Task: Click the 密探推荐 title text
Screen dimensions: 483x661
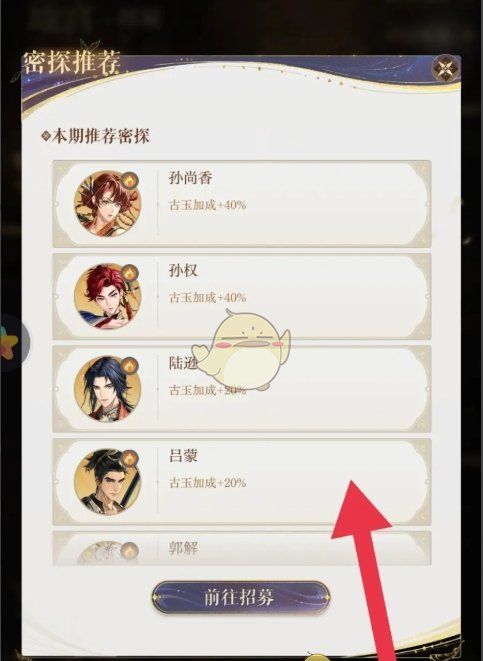Action: coord(72,62)
